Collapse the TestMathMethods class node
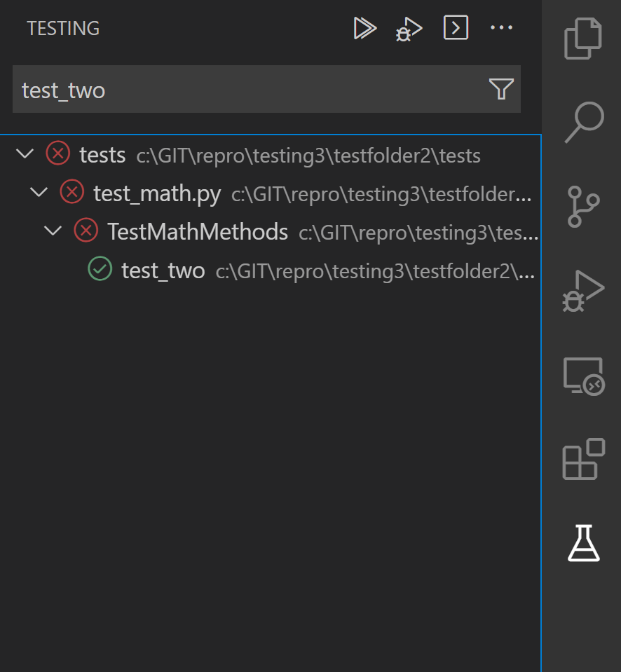Screen dimensions: 621x672 (x=53, y=231)
